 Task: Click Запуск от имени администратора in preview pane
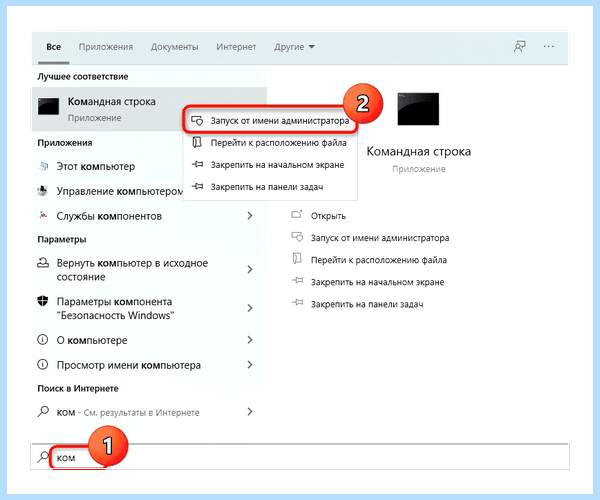point(380,238)
